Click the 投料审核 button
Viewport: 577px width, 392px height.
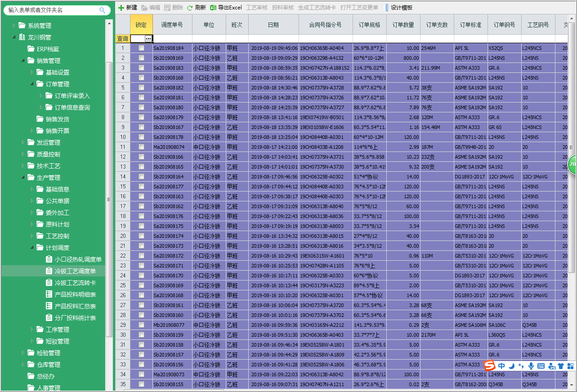tap(283, 8)
